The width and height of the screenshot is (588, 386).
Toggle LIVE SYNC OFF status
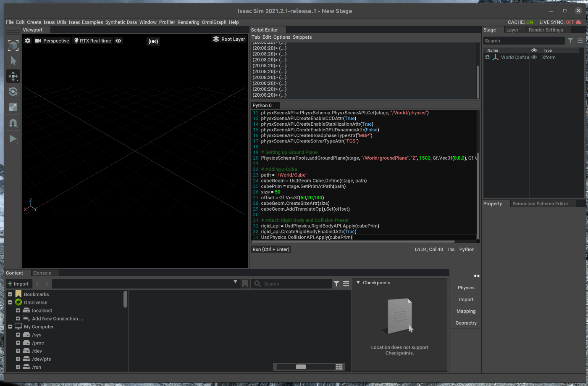click(557, 22)
